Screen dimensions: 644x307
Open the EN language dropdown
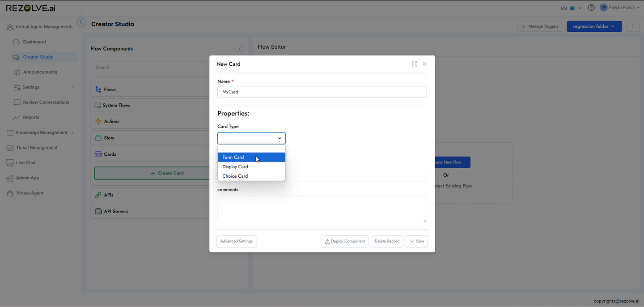click(571, 8)
